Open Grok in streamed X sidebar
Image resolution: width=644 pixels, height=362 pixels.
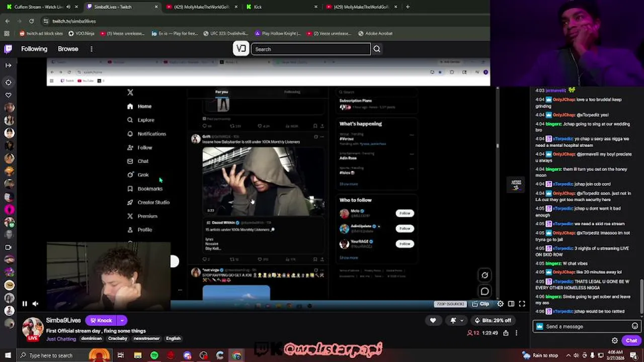(138, 175)
